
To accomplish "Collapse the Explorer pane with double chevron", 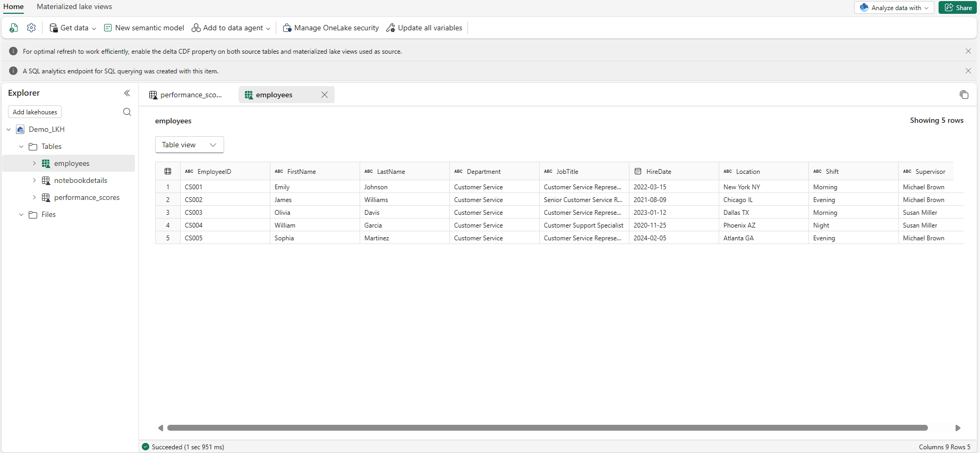I will pos(127,93).
